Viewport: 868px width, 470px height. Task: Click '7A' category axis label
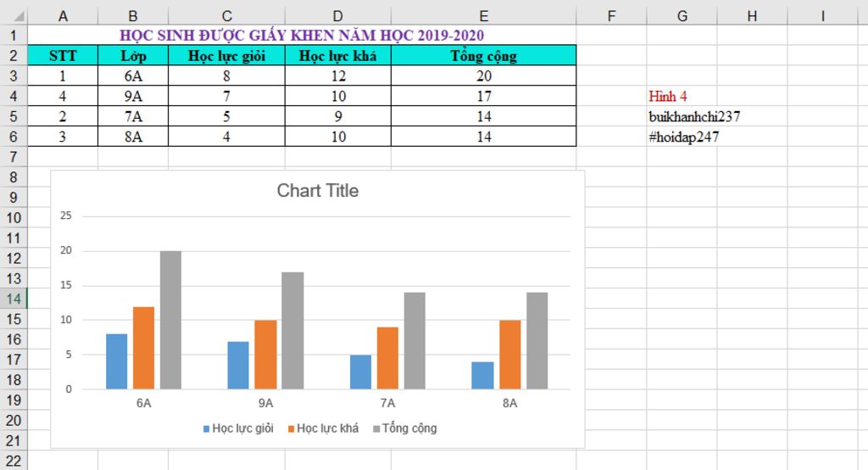coord(387,403)
